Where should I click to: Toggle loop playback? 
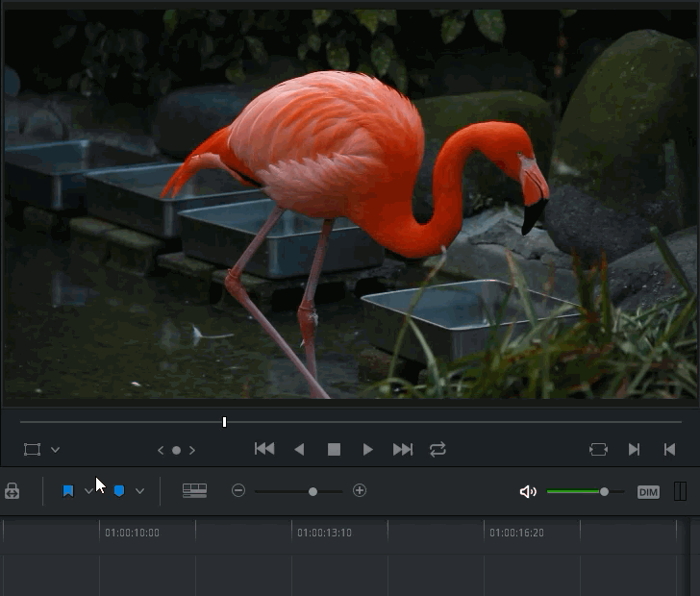437,449
